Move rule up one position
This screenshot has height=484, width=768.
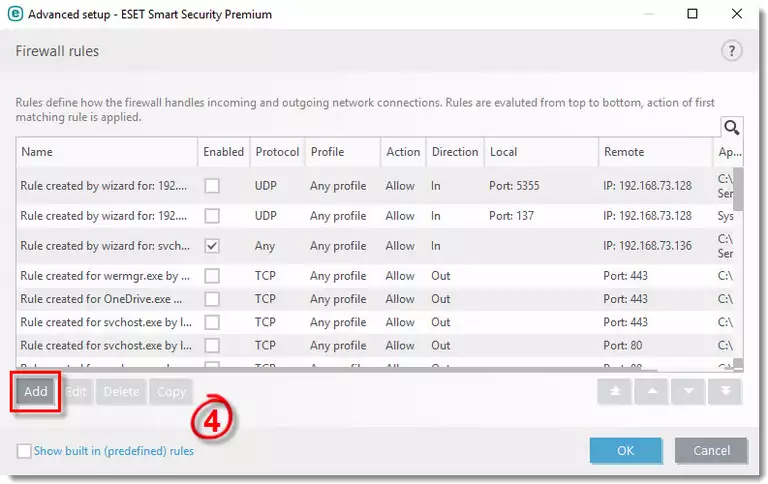coord(651,392)
